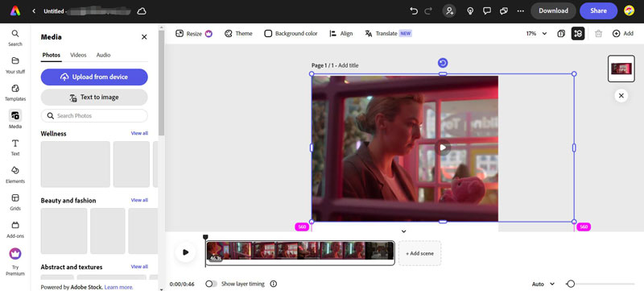Open Templates in the sidebar

click(x=15, y=93)
